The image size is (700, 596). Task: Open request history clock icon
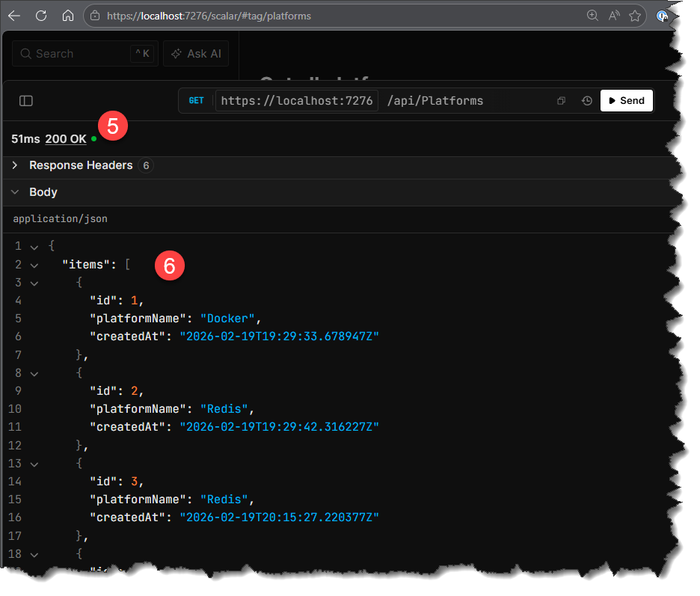[x=587, y=101]
